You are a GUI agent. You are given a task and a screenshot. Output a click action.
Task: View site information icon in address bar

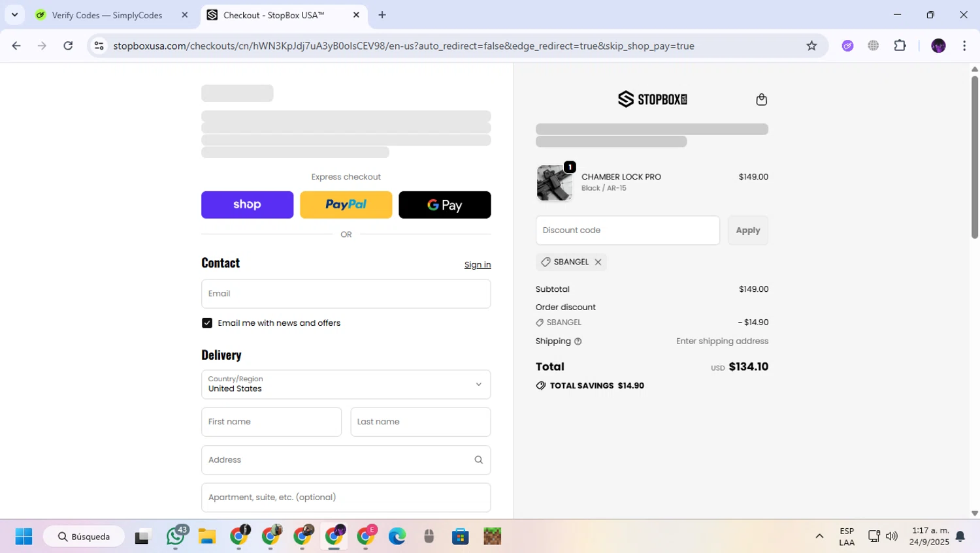coord(99,46)
